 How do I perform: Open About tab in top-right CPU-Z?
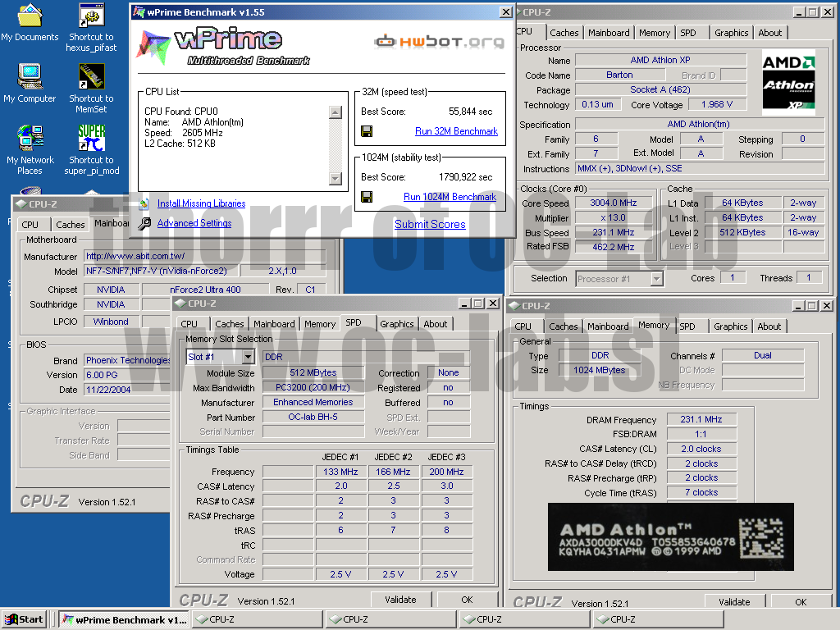coord(769,33)
